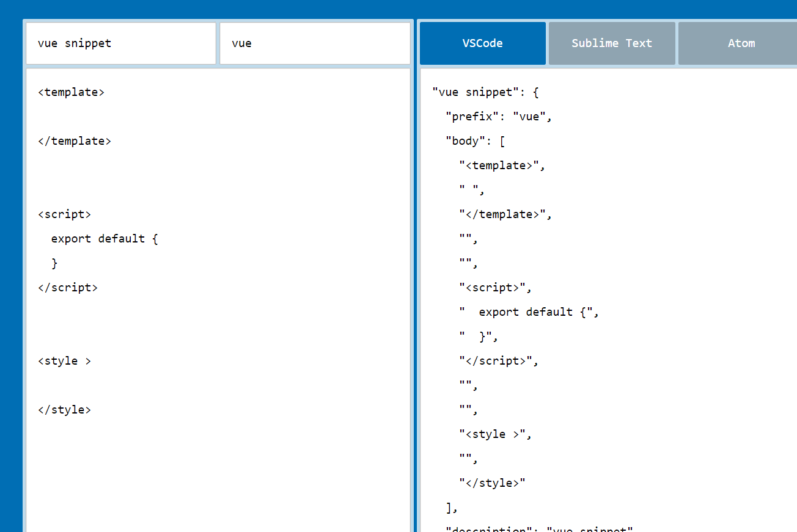797x532 pixels.
Task: Click the tab trigger field containing 'vue'
Action: 315,43
